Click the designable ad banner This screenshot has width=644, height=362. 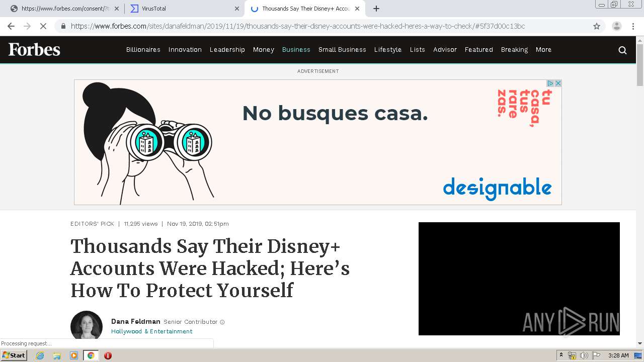pyautogui.click(x=318, y=142)
